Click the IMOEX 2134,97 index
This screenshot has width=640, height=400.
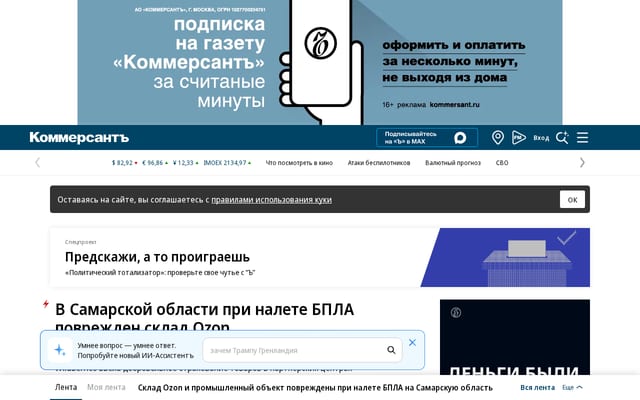227,163
